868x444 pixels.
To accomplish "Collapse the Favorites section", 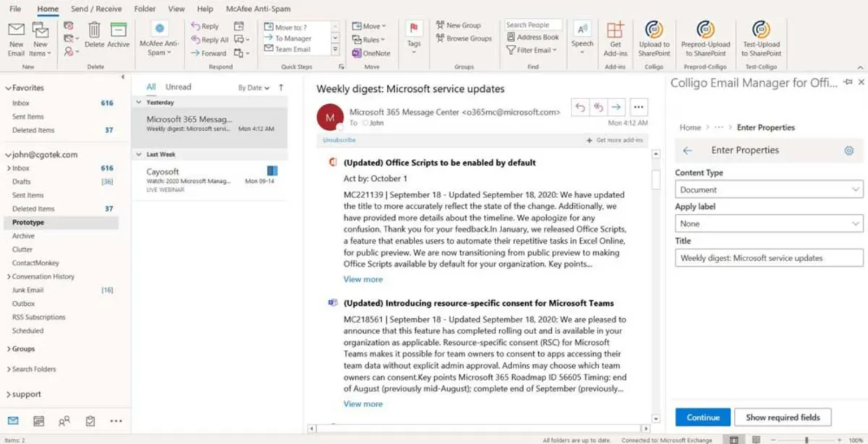I will pos(8,88).
